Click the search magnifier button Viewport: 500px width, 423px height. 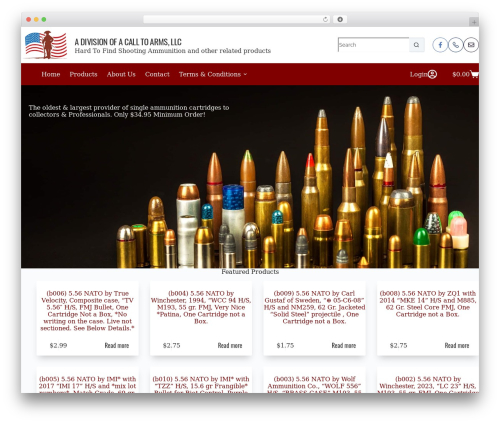tap(416, 45)
